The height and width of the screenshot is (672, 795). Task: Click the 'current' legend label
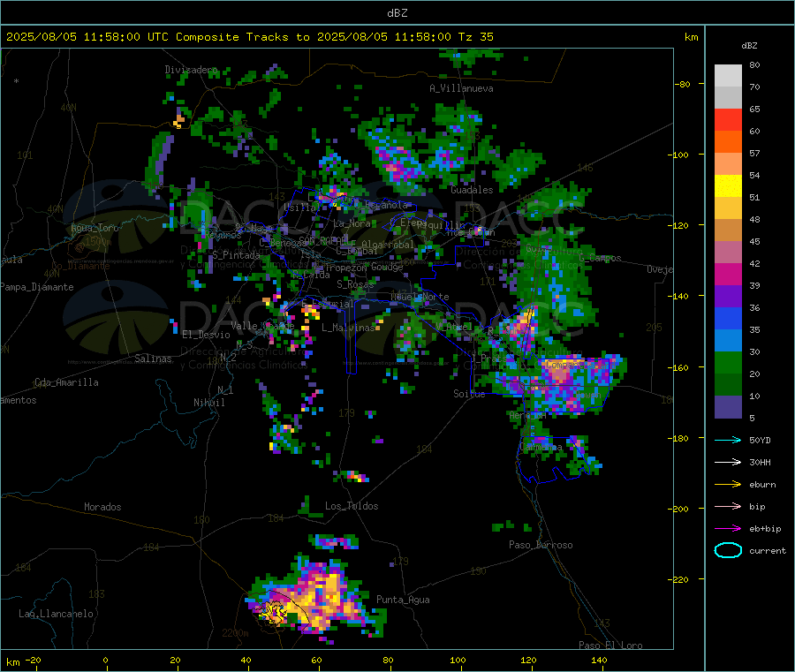[x=768, y=551]
